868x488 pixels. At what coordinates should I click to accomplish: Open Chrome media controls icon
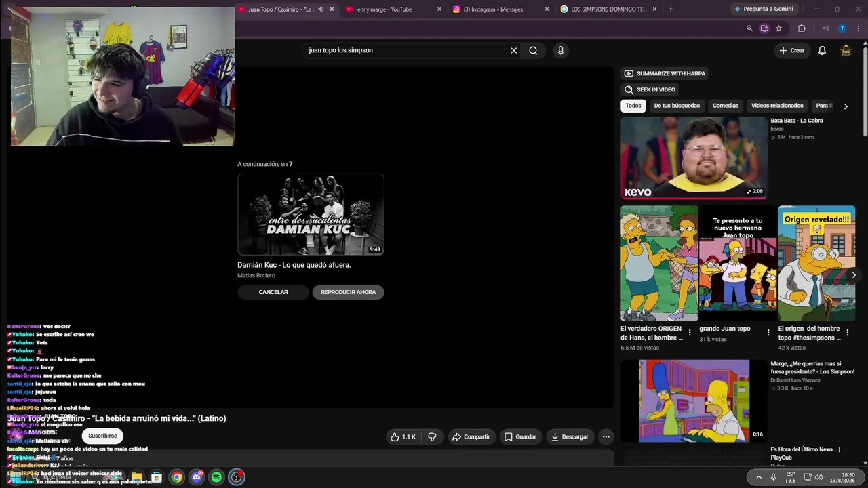coord(825,28)
